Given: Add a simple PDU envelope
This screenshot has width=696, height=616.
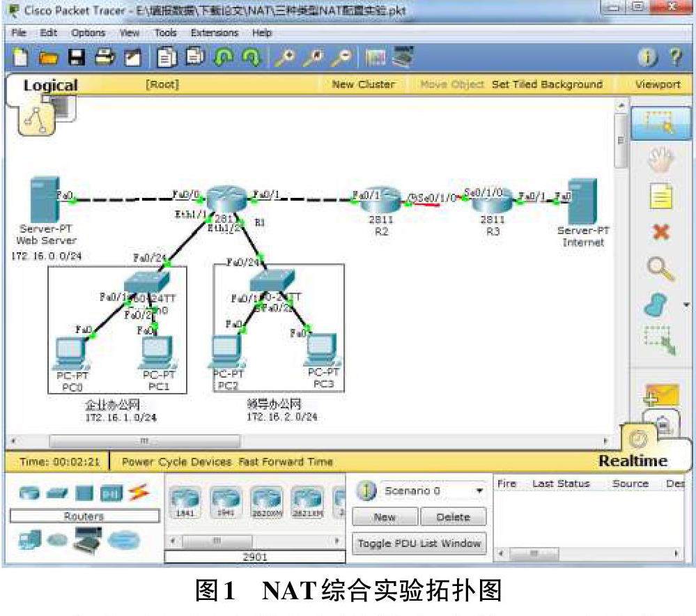Looking at the screenshot, I should [661, 395].
